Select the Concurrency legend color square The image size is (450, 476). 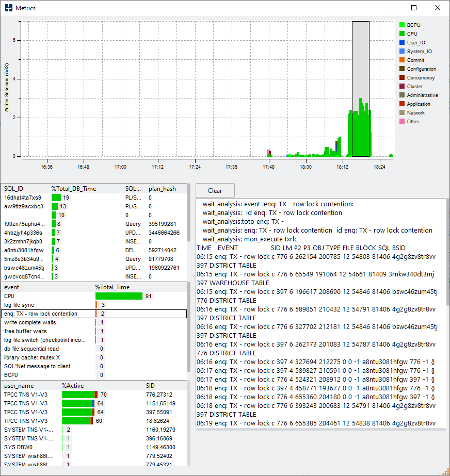401,77
